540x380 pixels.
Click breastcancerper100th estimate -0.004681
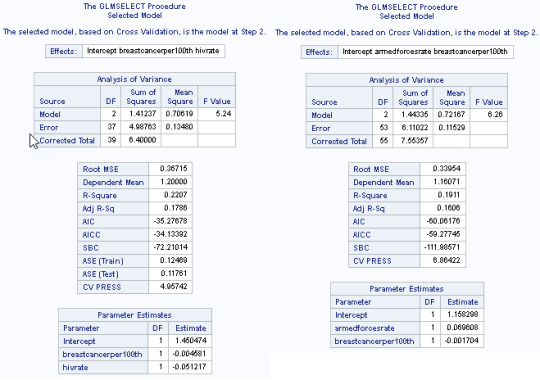[x=190, y=354]
